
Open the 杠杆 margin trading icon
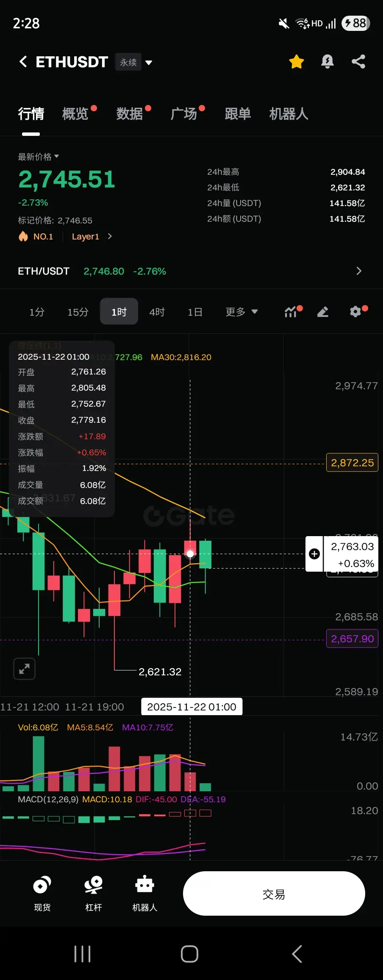(x=94, y=894)
